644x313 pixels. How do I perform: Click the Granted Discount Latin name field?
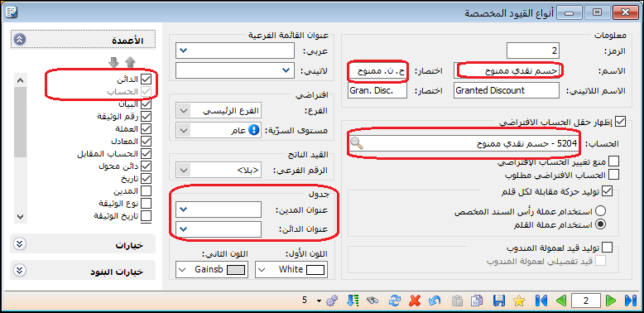(x=507, y=90)
